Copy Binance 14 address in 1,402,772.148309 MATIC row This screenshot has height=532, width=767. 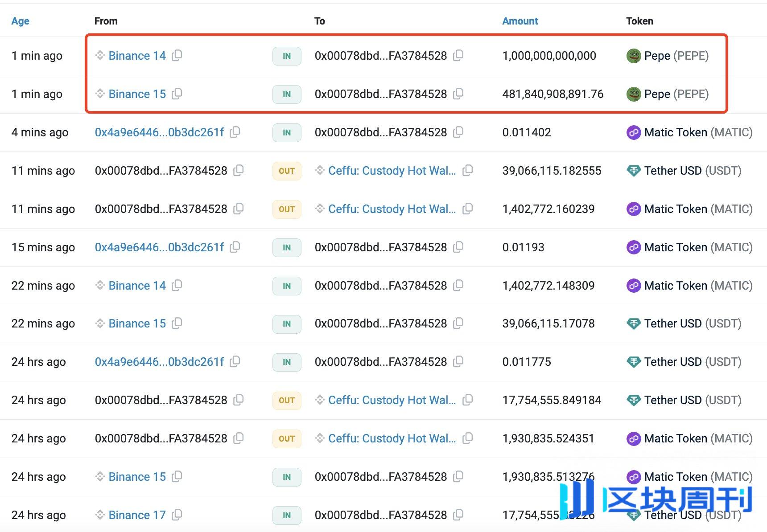pyautogui.click(x=177, y=286)
